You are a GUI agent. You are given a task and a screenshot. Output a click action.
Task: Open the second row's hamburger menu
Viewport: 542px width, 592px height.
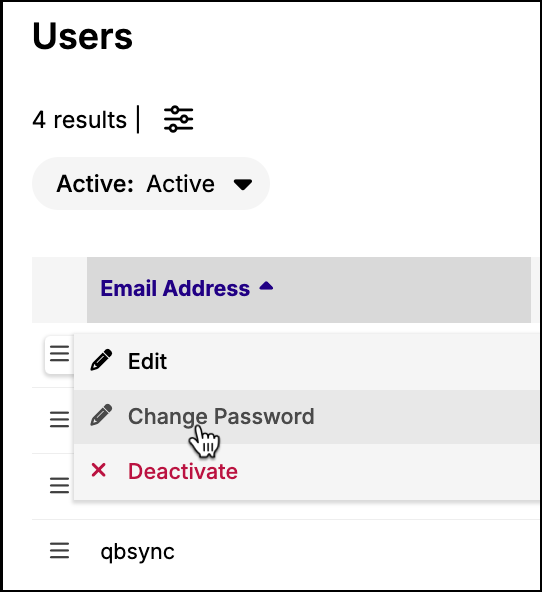(x=60, y=420)
